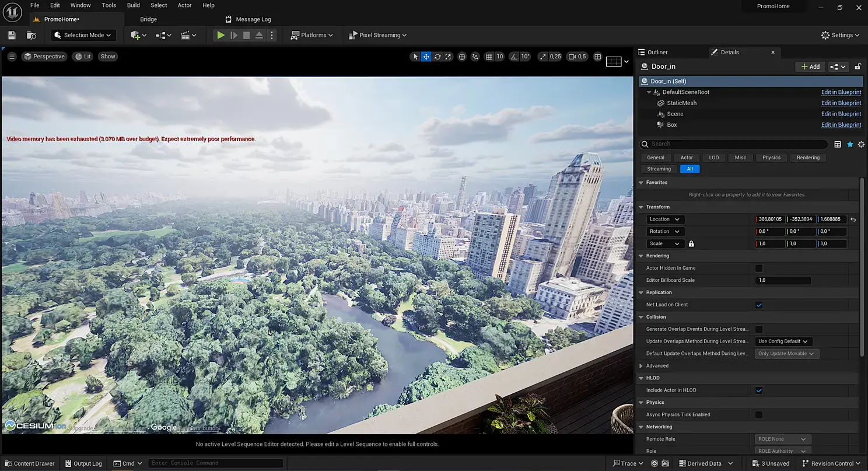Open the camera speed 0,5 setting
Screen dimensions: 868x471
coord(577,57)
